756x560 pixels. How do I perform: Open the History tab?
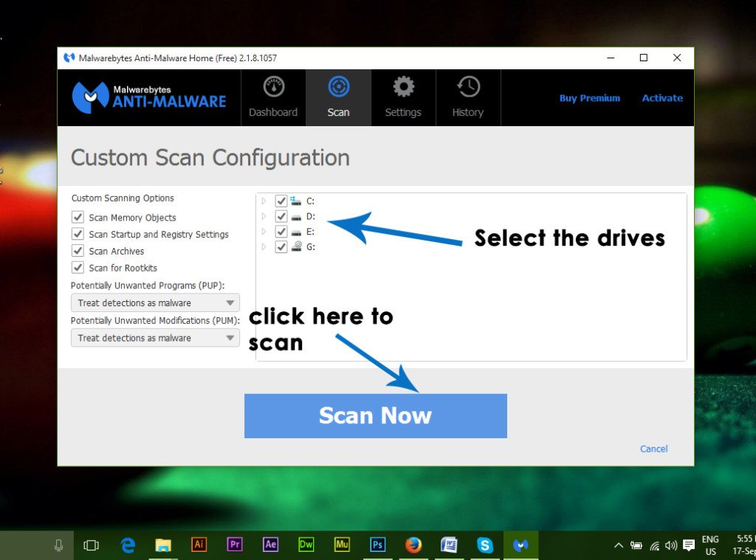(x=468, y=98)
